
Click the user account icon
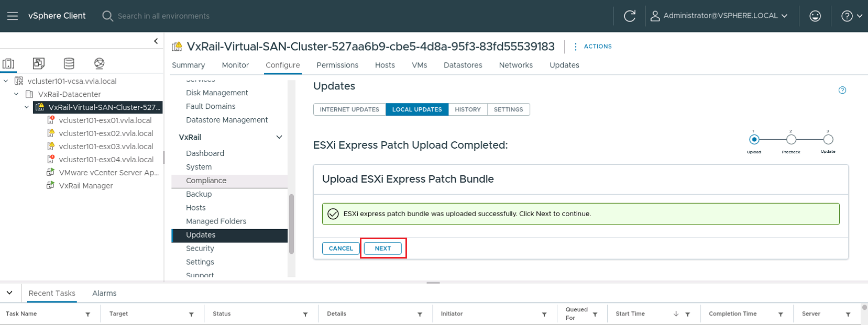[x=655, y=16]
